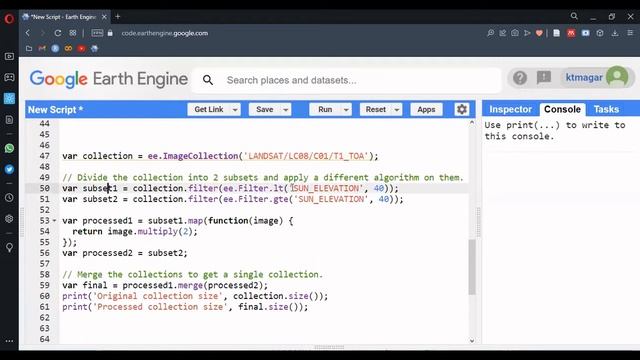Viewport: 640px width, 360px height.
Task: Open sidebar three-dots more options
Action: [9, 341]
